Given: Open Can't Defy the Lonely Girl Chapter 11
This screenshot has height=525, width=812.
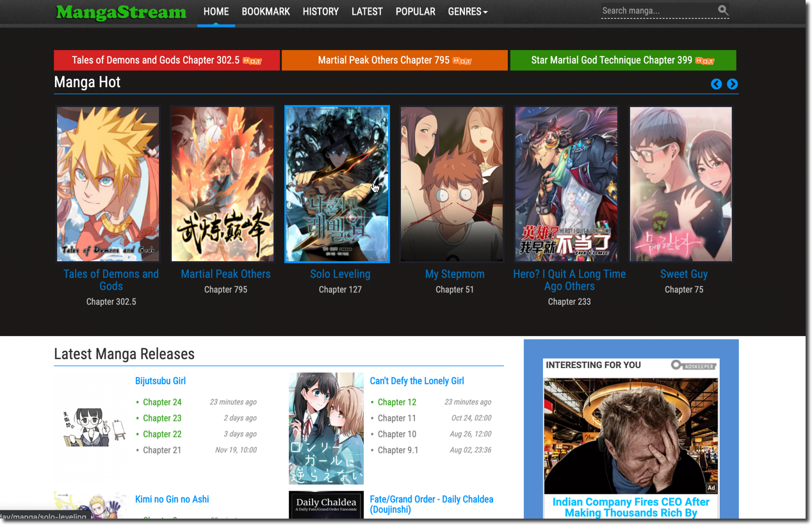Looking at the screenshot, I should coord(397,418).
